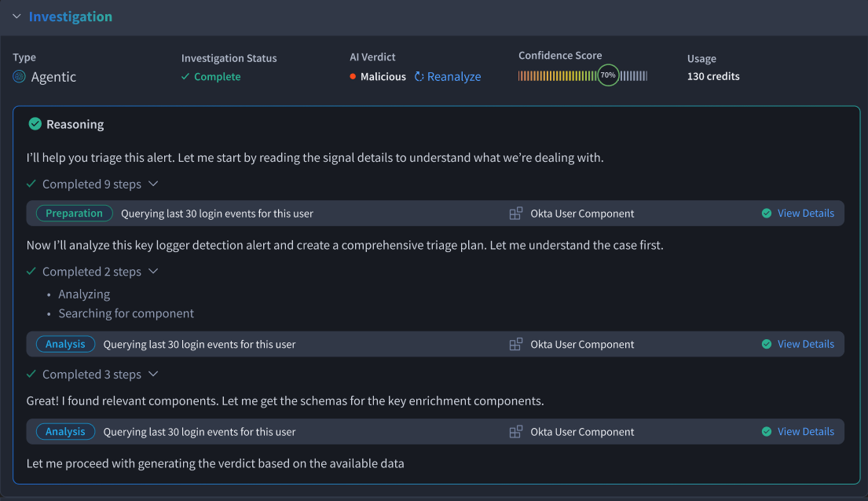Click the Malicious verdict text
This screenshot has width=868, height=501.
point(383,76)
